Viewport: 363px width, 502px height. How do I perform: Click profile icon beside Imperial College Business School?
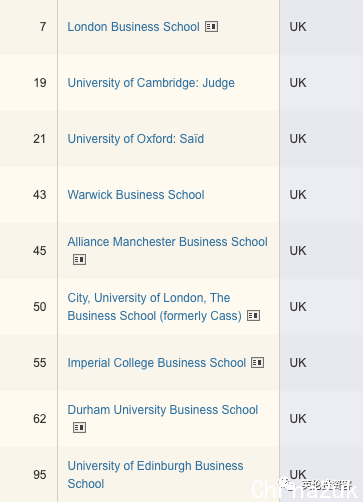pos(257,362)
